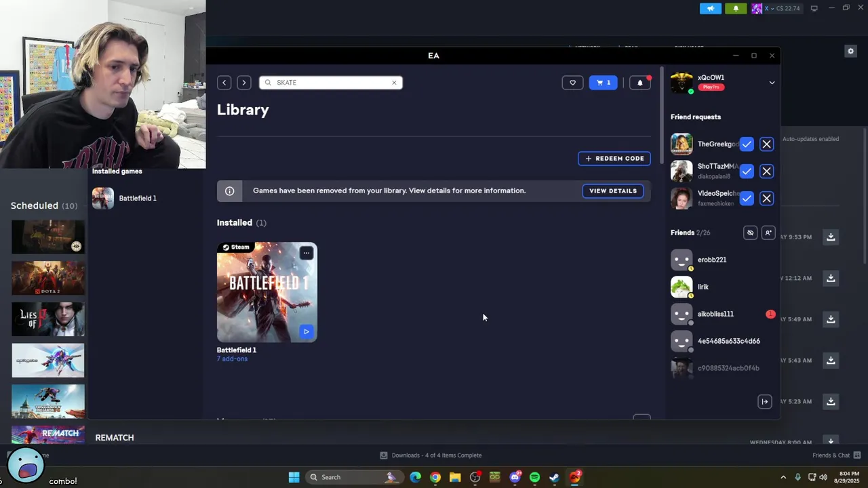Open Discord from the taskbar

pyautogui.click(x=515, y=477)
